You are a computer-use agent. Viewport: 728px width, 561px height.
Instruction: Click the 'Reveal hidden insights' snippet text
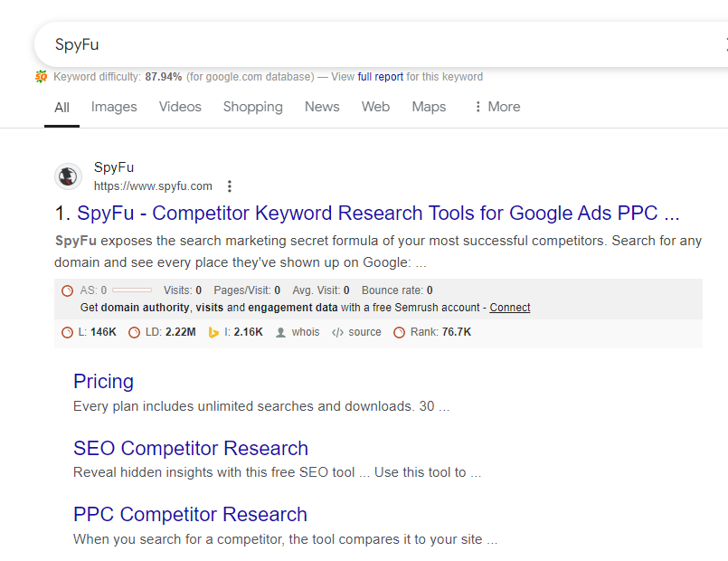pos(277,472)
